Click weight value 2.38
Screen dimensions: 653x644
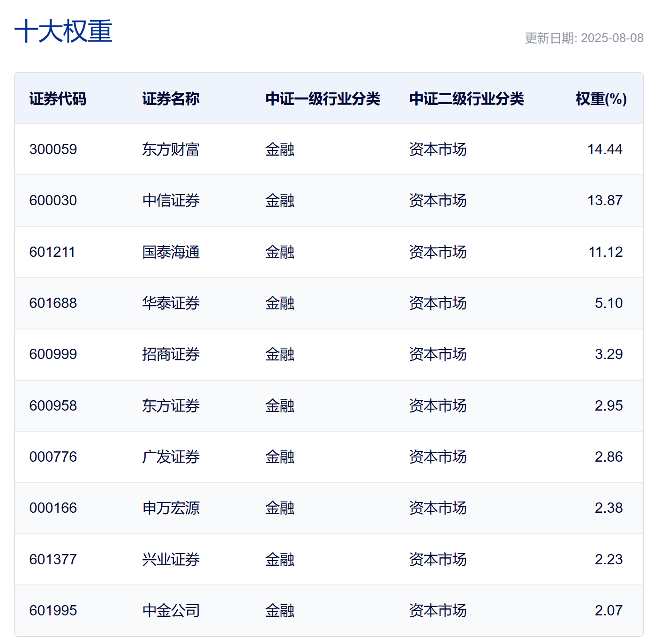(608, 508)
